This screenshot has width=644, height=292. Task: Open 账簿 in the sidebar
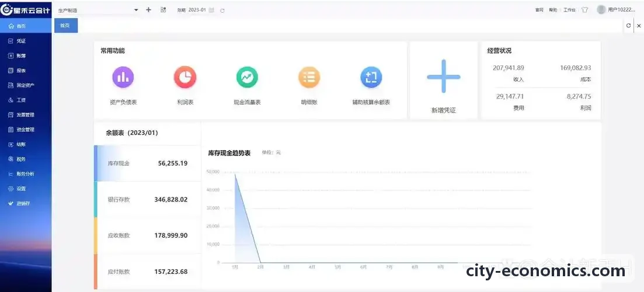[26, 56]
